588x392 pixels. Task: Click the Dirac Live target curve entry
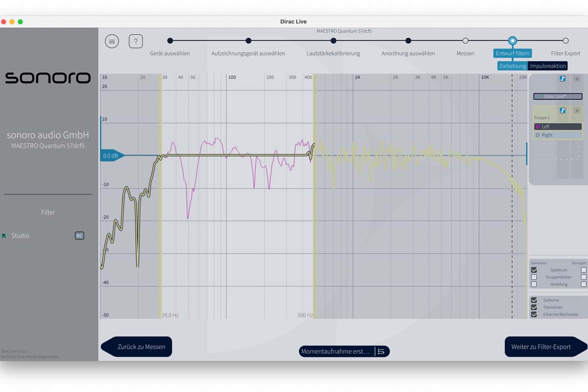[x=558, y=97]
